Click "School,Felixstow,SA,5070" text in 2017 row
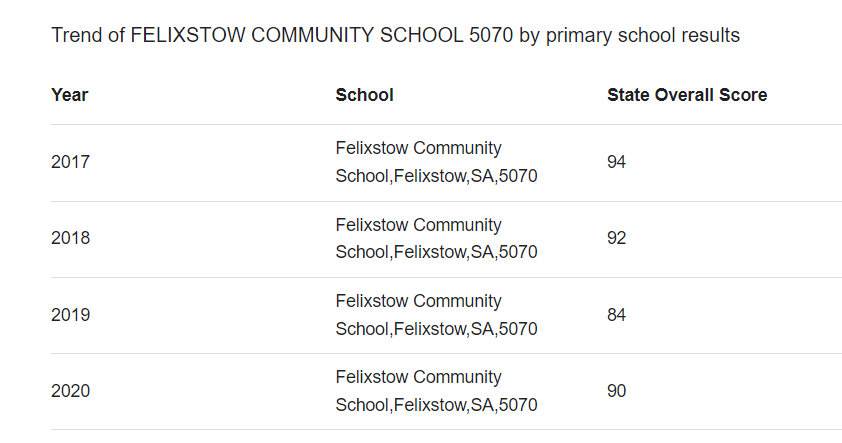Viewport: 842px width, 443px height. [x=436, y=176]
